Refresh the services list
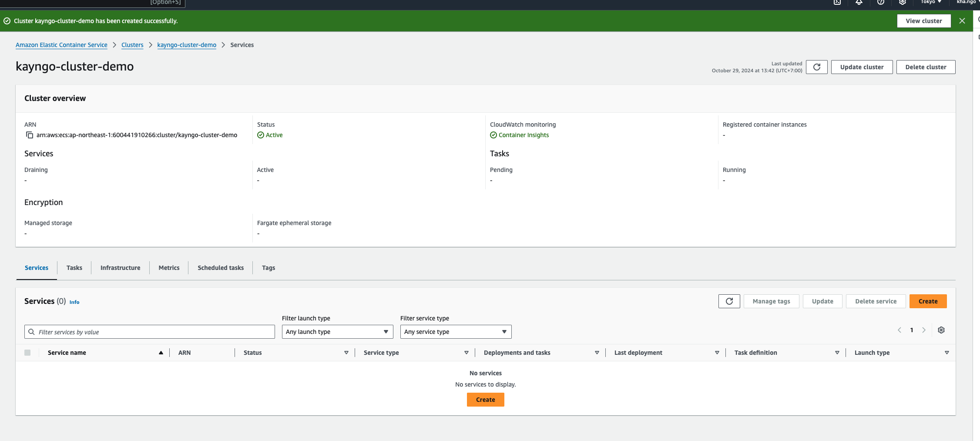980x441 pixels. (x=729, y=301)
